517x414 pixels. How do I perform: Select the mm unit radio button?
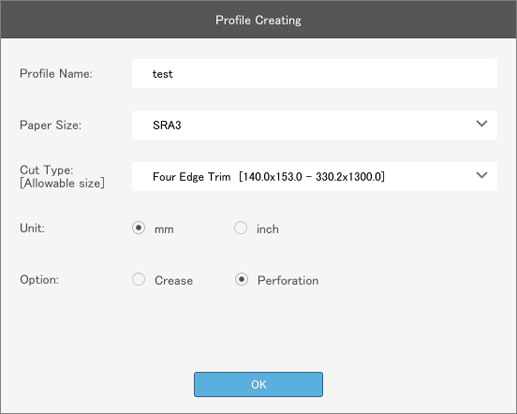coord(138,228)
